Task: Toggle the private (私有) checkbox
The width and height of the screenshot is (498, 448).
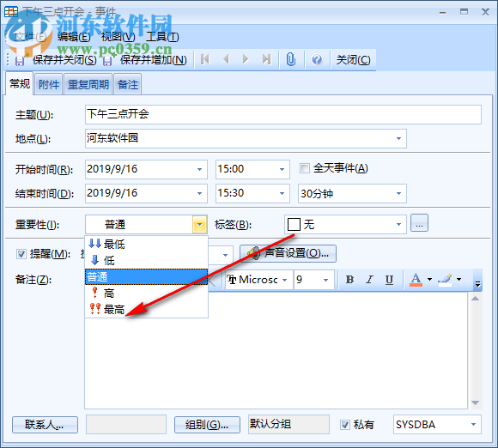Action: [x=345, y=425]
